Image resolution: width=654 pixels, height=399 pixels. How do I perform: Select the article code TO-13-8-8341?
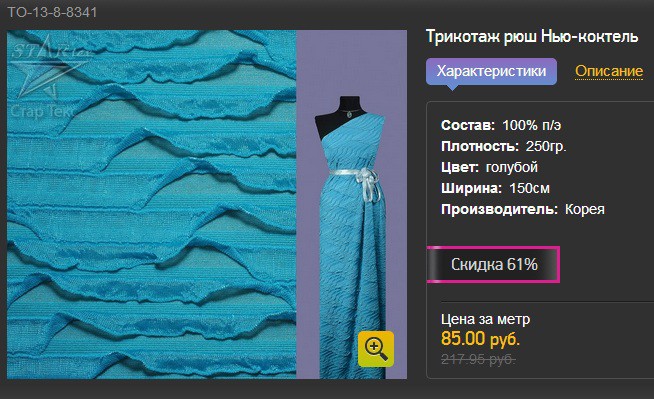click(x=52, y=12)
